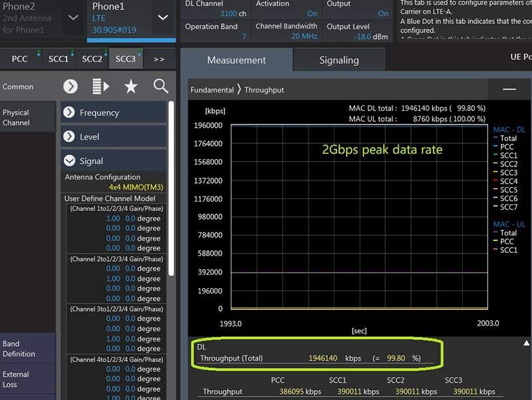The image size is (532, 400).
Task: Click the sequence list play icon
Action: pos(101,87)
